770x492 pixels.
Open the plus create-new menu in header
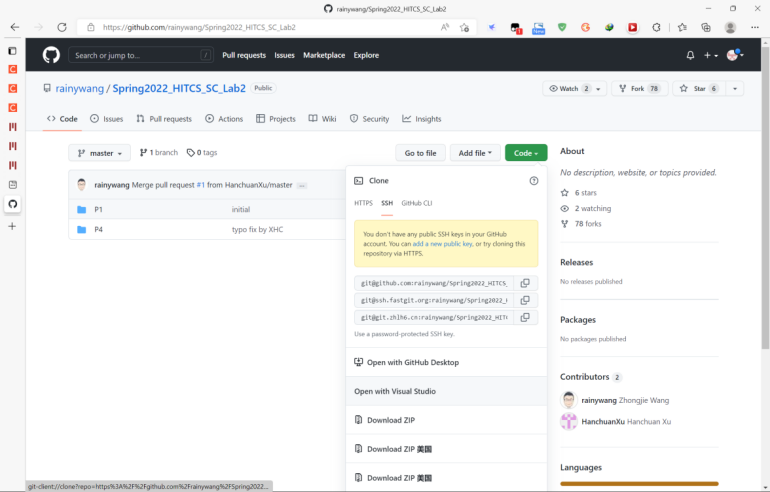711,55
